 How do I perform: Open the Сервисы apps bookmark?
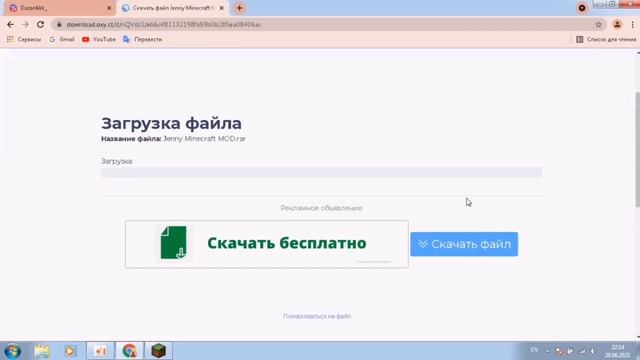pyautogui.click(x=24, y=40)
